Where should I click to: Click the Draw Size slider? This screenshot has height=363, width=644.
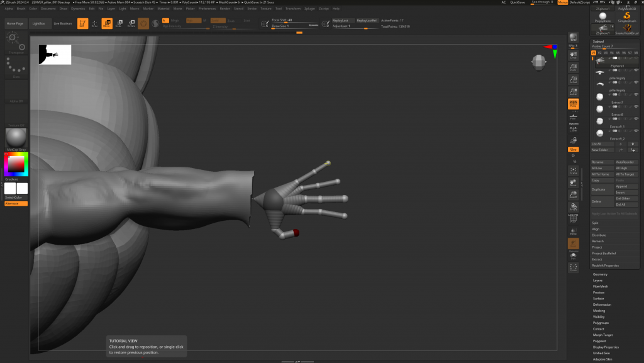(x=295, y=26)
